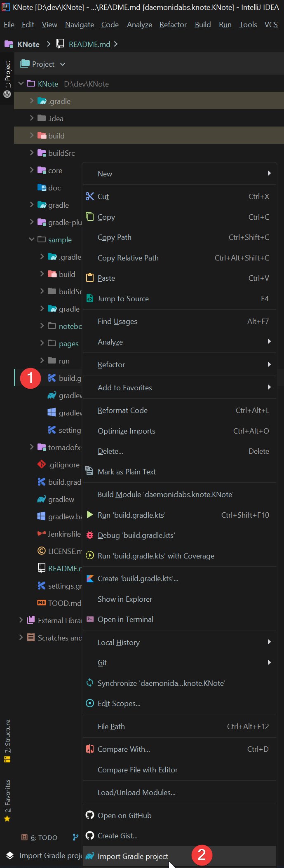Click the GitHub icon beside Create Gist
This screenshot has width=284, height=868.
90,835
